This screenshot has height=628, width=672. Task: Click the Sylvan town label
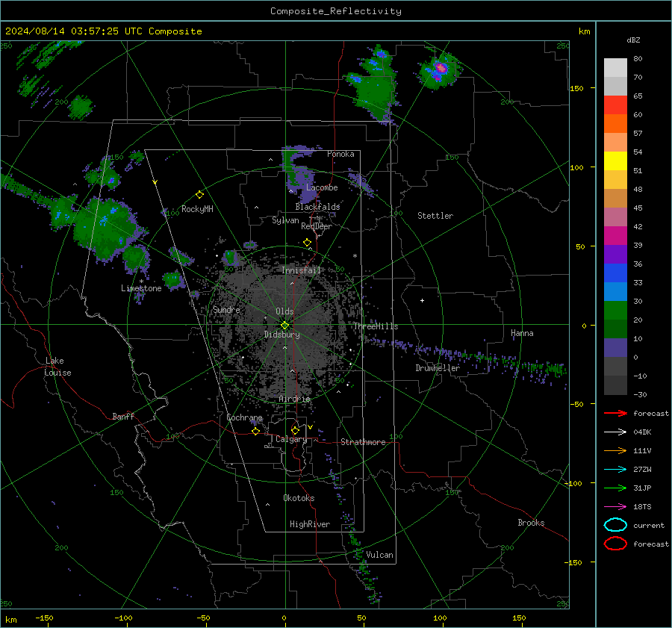[x=285, y=220]
